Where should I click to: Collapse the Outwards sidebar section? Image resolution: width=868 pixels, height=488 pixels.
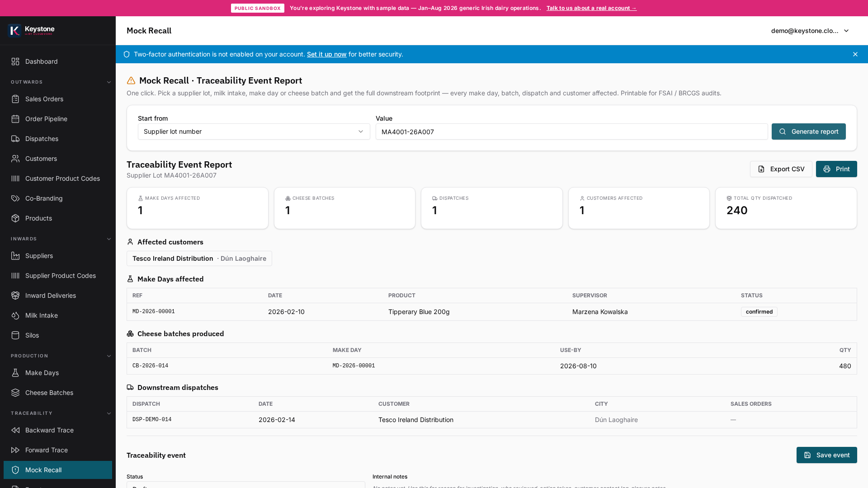pyautogui.click(x=109, y=82)
